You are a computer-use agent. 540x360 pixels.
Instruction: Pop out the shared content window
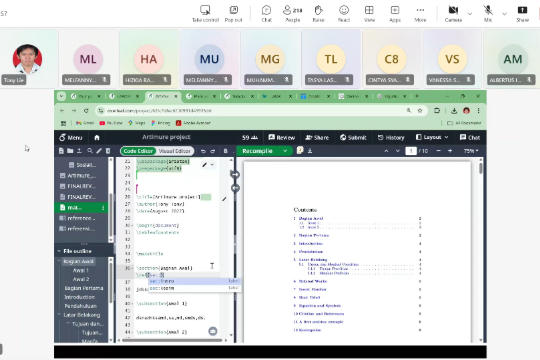tap(233, 14)
